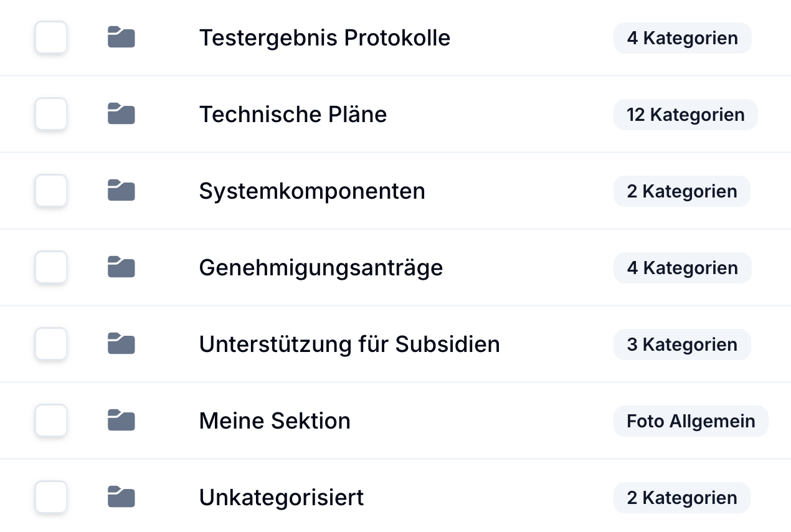Image resolution: width=791 pixels, height=532 pixels.
Task: Open the Testergebnis Protokolle folder name
Action: 324,38
